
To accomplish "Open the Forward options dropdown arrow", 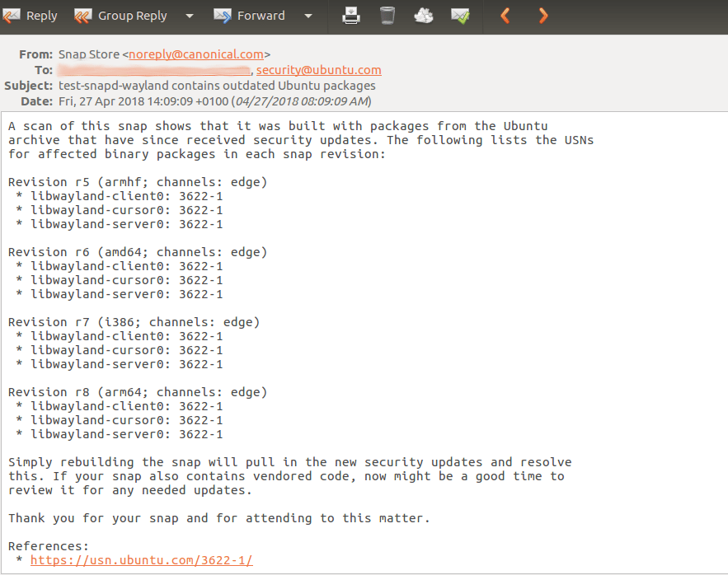I will click(x=308, y=16).
